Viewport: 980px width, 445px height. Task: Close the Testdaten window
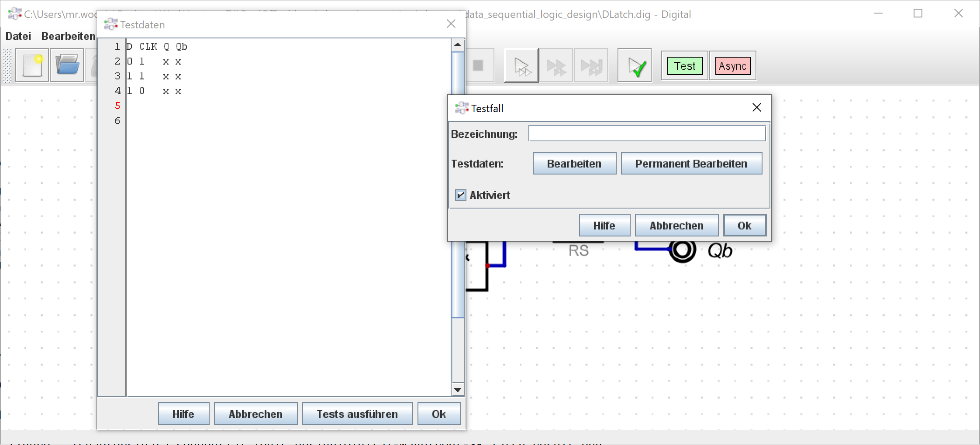451,24
